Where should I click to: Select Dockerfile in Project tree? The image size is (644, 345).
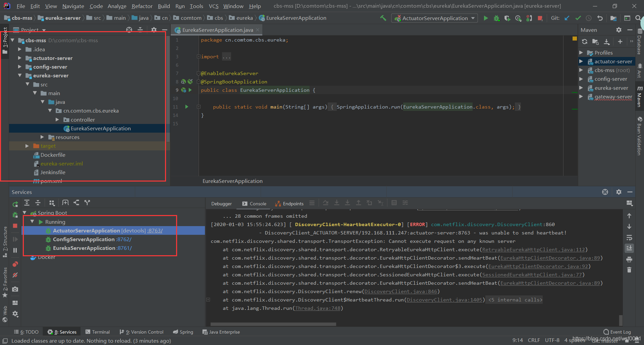pos(53,155)
